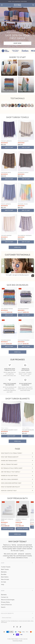
Task: Play the customer testimonial video
Action: (17, 266)
